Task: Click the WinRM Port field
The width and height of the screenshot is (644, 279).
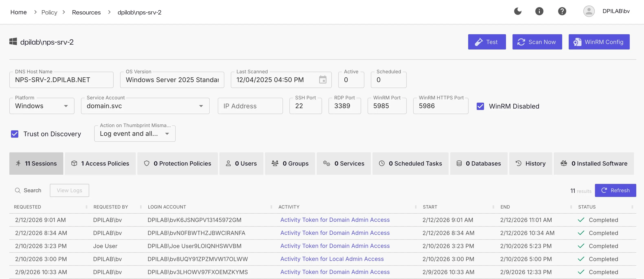Action: pos(387,106)
